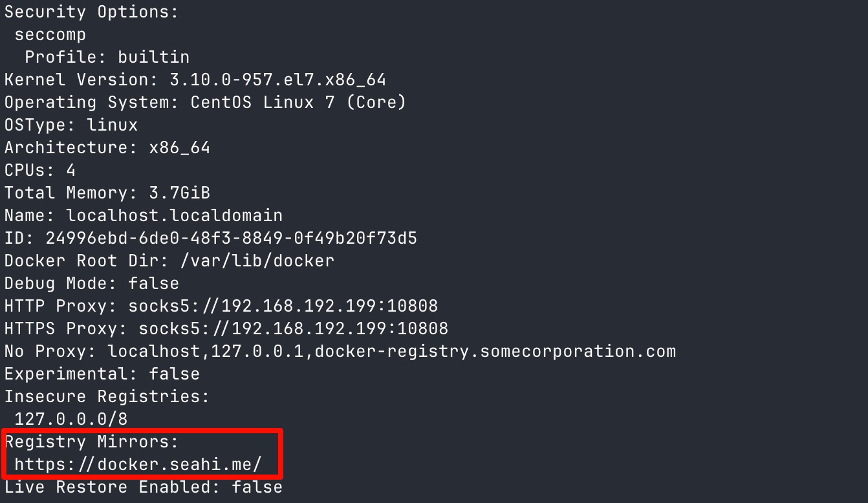Click the "Insecure Registries:" heading
The width and height of the screenshot is (868, 503).
(x=107, y=396)
